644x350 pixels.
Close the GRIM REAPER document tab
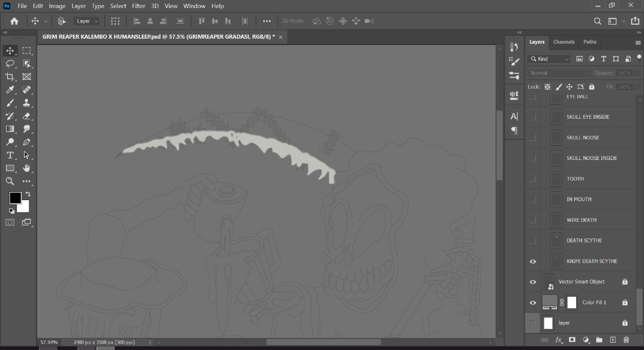click(281, 37)
